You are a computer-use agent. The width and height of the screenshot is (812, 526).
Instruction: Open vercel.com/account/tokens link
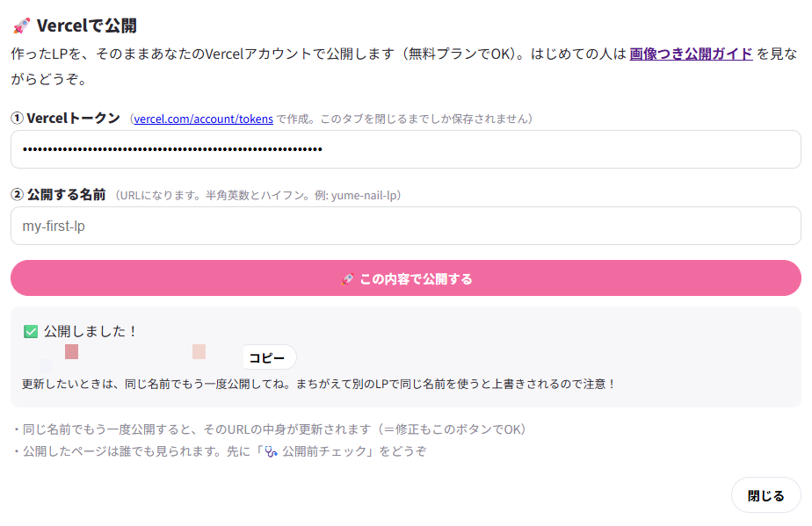coord(204,119)
